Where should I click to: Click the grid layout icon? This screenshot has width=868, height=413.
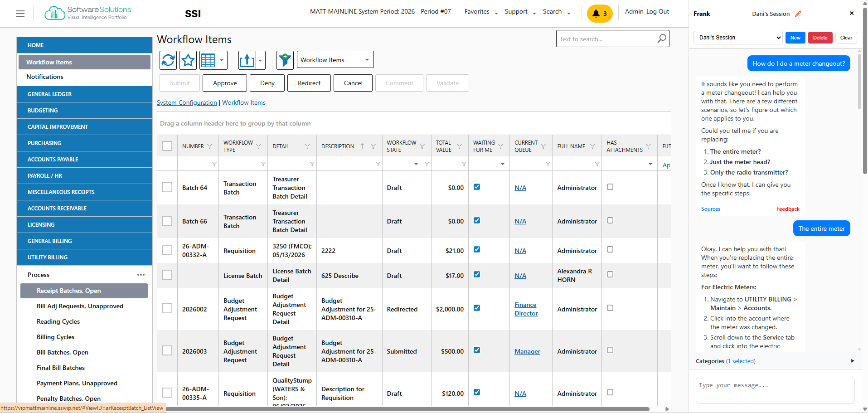click(x=208, y=60)
